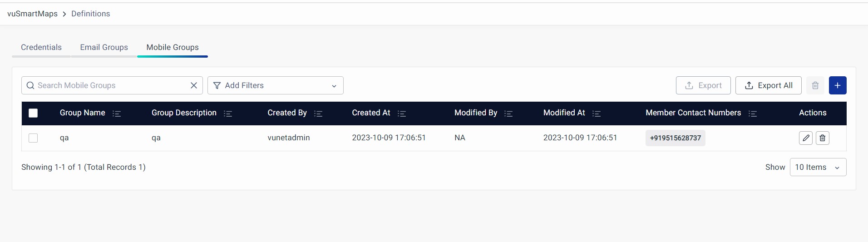This screenshot has width=868, height=242.
Task: Toggle the select-all checkbox in table header
Action: [33, 113]
